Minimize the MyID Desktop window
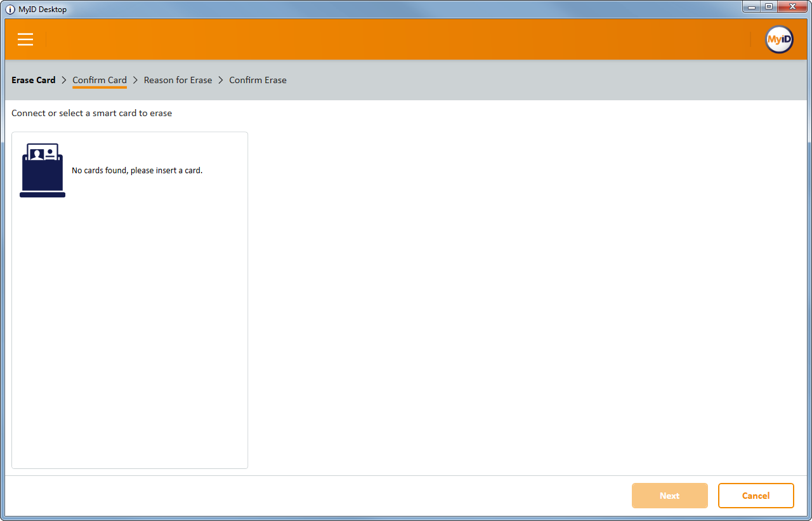 [x=752, y=6]
